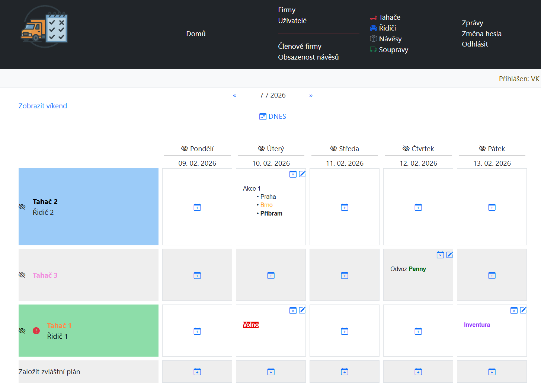Click red warning icon beside Tahač 1
541x392 pixels.
(x=36, y=331)
